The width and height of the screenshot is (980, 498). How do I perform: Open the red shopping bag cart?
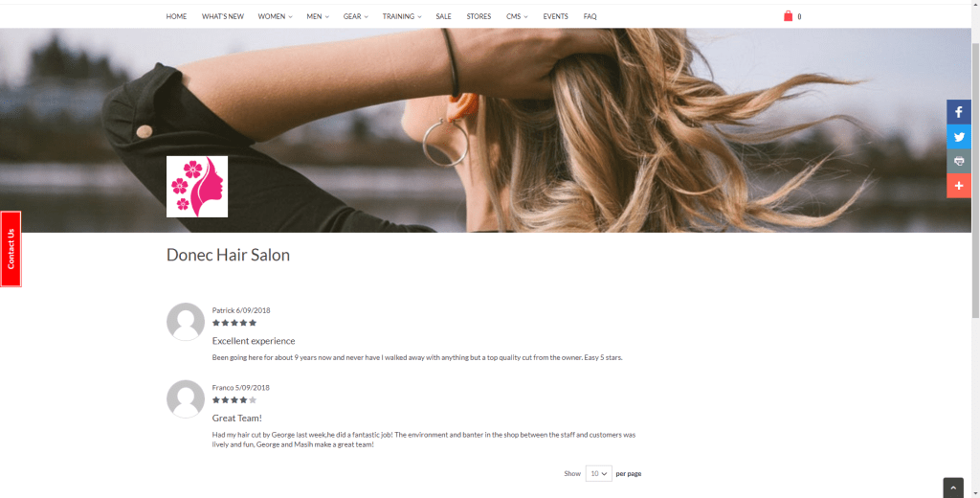click(789, 16)
